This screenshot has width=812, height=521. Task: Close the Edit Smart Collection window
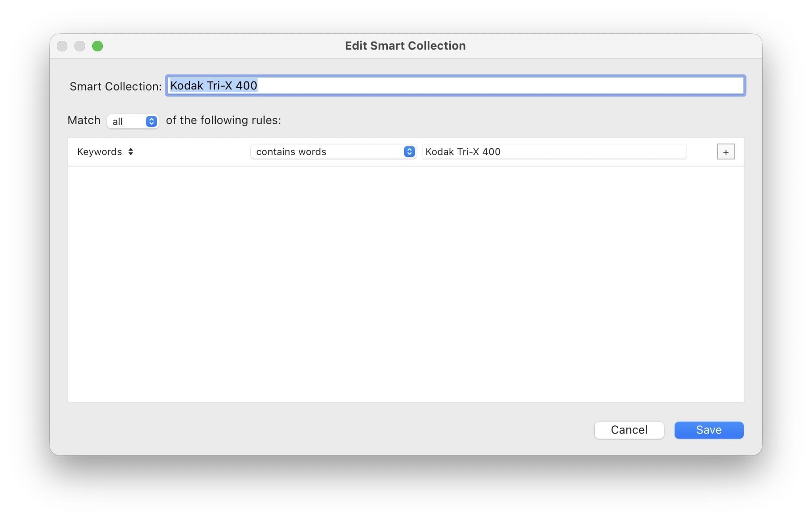click(62, 46)
